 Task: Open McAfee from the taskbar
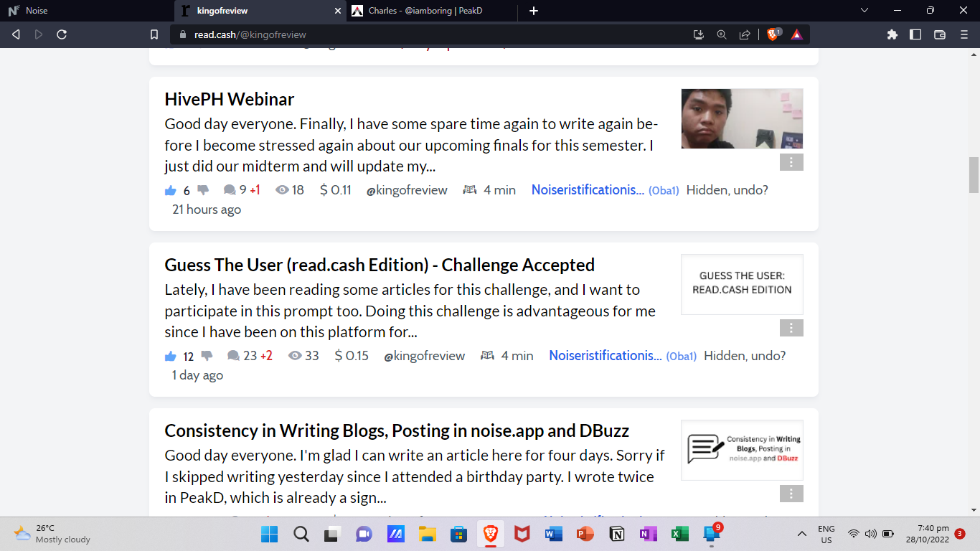click(522, 534)
